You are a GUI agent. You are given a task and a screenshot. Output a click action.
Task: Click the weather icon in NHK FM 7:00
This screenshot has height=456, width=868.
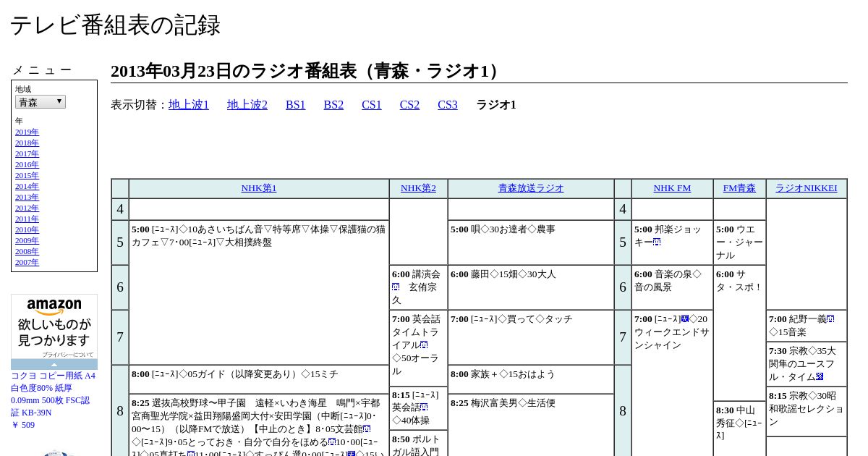(x=685, y=319)
